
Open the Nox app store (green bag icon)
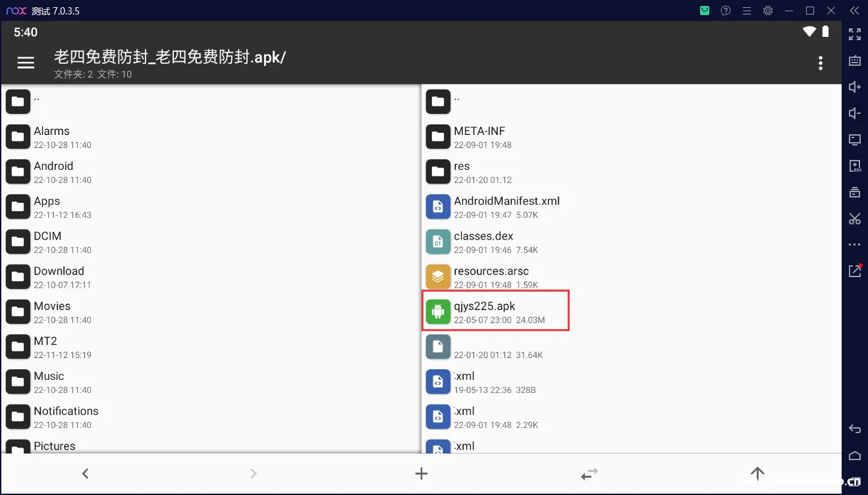click(704, 11)
